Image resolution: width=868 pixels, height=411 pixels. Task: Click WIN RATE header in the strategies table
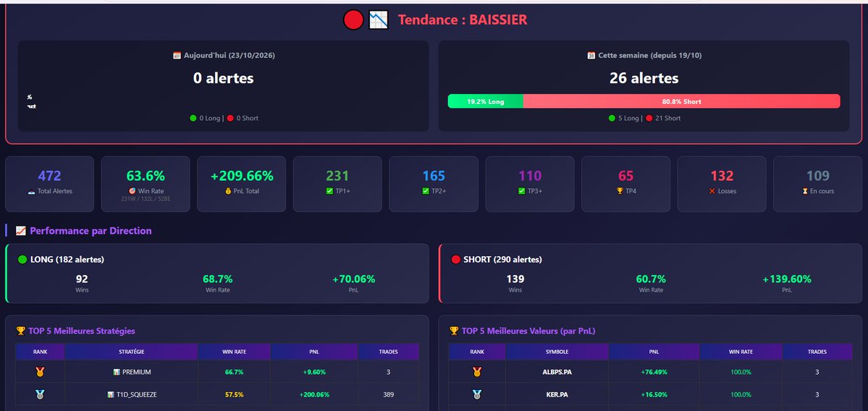pos(234,352)
